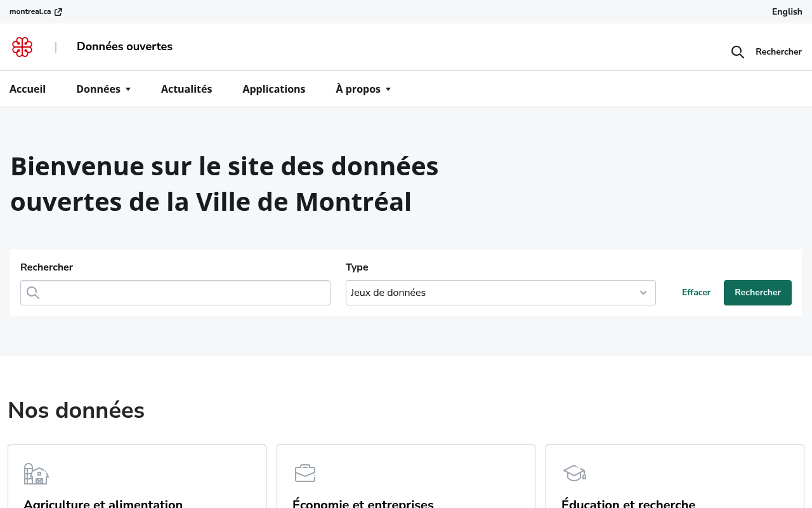Click the Données ouvertes site title

(124, 46)
